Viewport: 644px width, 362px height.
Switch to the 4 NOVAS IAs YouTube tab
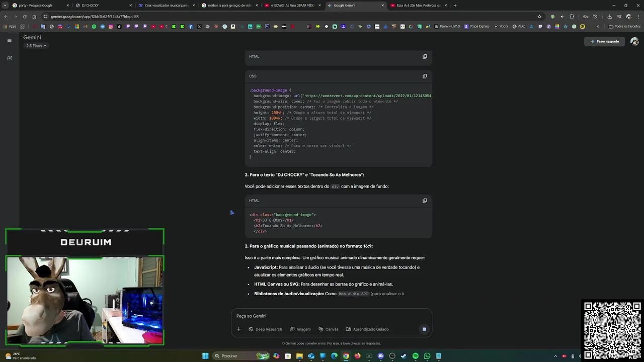(x=292, y=6)
